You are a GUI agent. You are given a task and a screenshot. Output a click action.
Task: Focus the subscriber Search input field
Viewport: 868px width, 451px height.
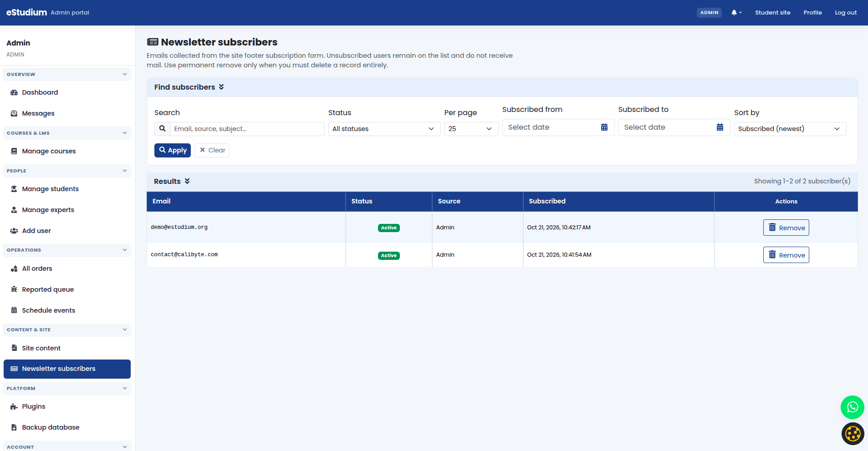tap(247, 129)
